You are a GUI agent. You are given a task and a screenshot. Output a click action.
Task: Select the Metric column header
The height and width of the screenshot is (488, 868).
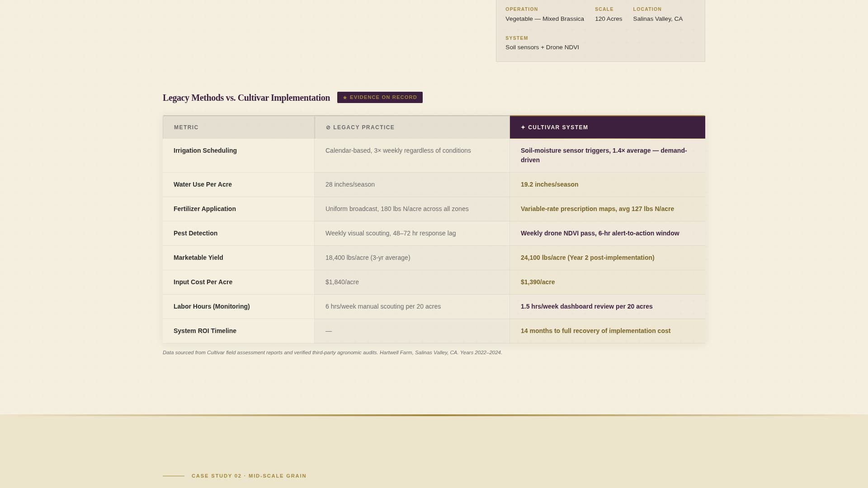(x=239, y=127)
